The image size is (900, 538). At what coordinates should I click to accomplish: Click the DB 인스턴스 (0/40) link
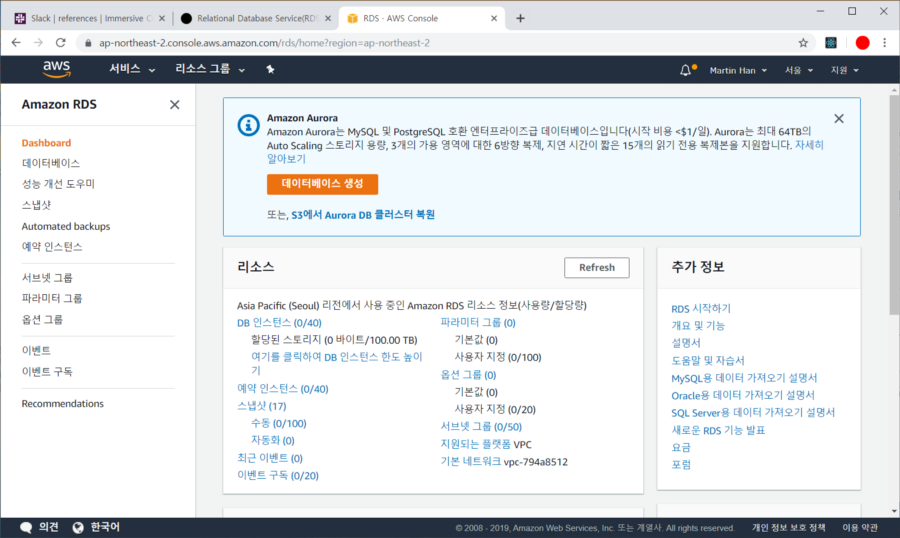click(279, 323)
